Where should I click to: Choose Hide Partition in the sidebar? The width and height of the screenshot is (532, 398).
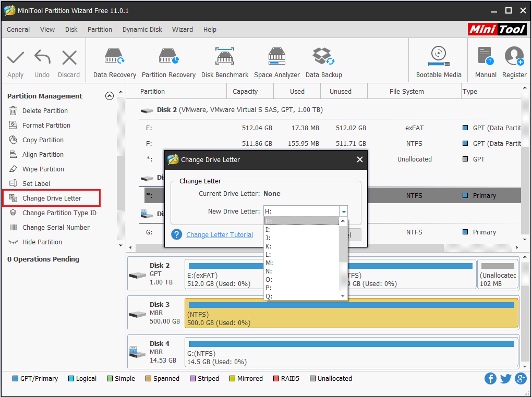(42, 242)
